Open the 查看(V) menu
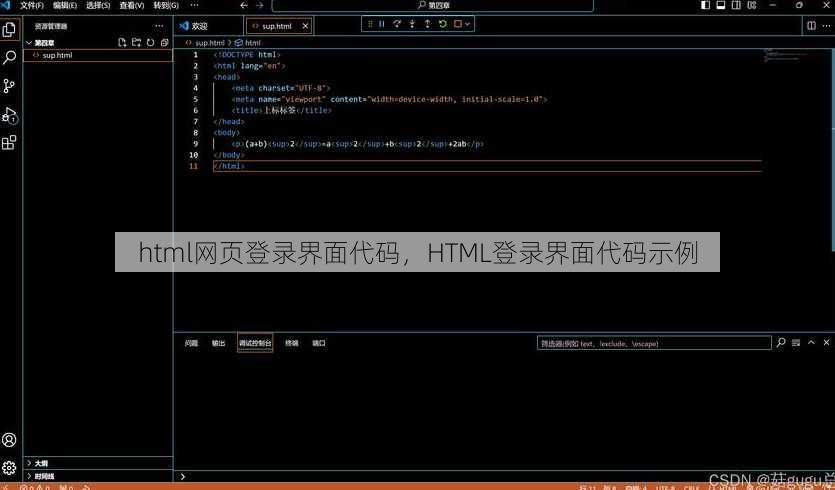835x490 pixels. (x=132, y=5)
